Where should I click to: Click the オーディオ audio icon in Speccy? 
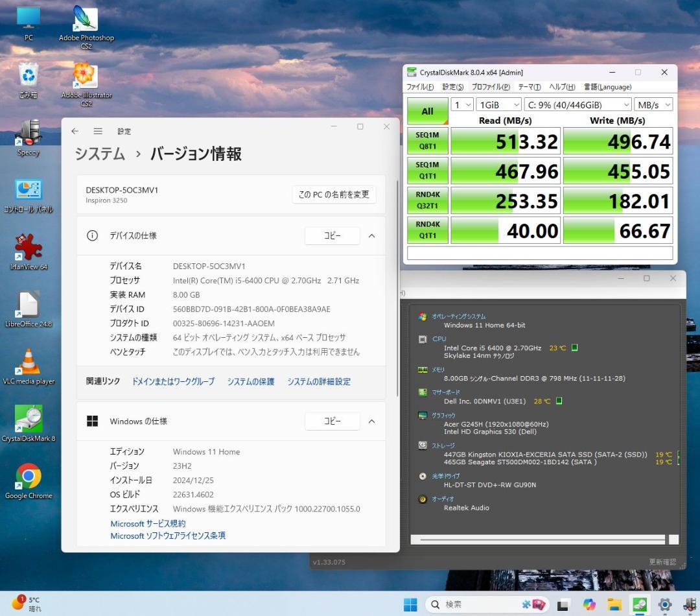424,499
